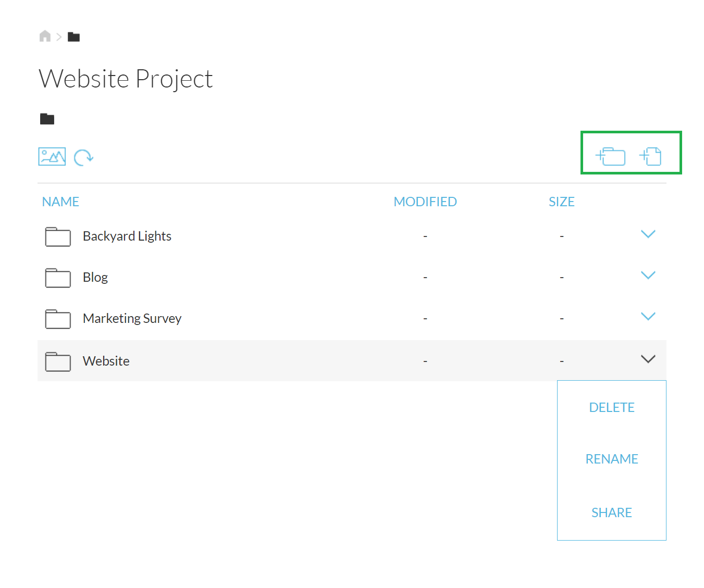Choose Share from the actions menu
Screen dimensions: 704x588
coord(611,512)
